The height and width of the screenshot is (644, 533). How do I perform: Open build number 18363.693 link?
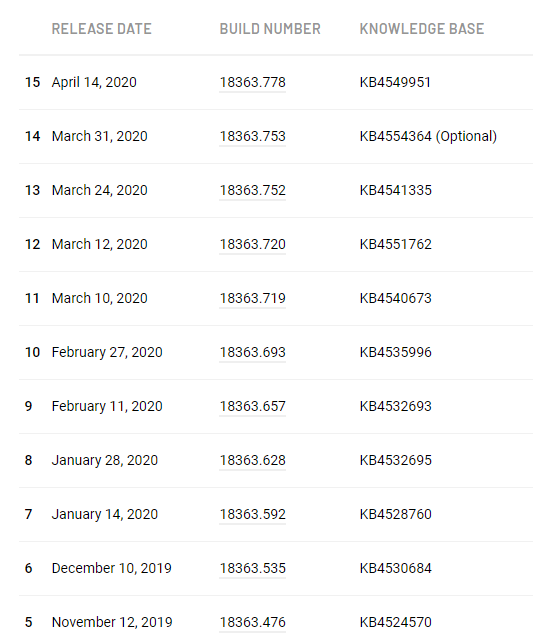pyautogui.click(x=253, y=352)
